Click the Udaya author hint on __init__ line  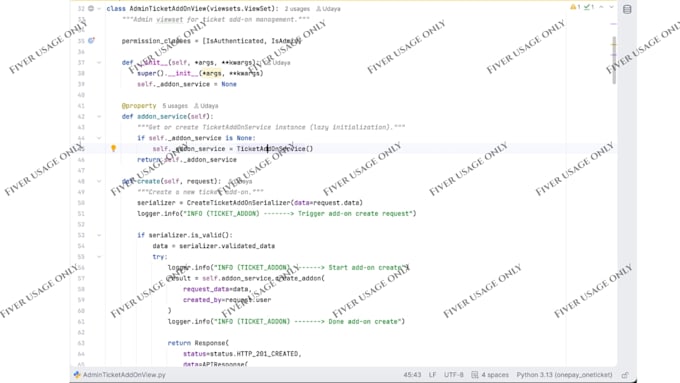pos(278,62)
